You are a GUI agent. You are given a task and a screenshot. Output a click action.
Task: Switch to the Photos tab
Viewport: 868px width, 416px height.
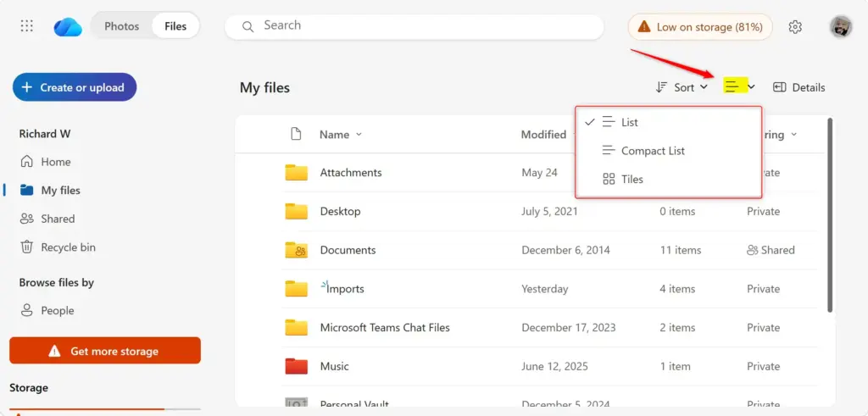click(x=122, y=26)
